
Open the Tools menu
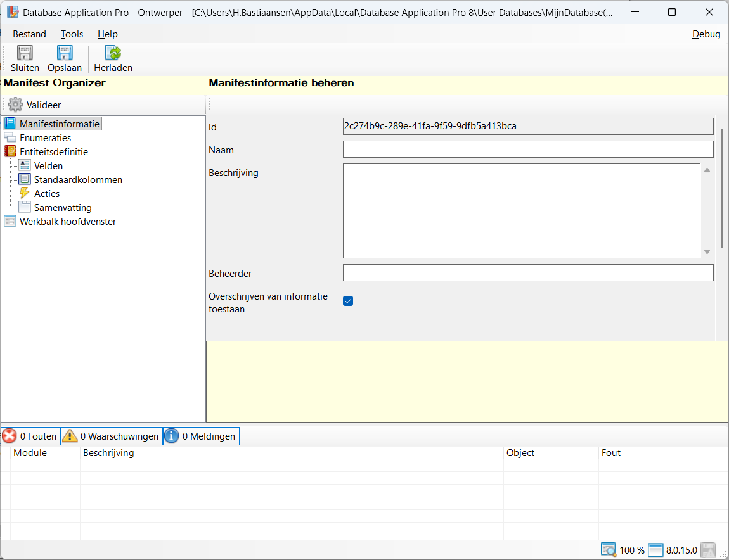(x=72, y=34)
